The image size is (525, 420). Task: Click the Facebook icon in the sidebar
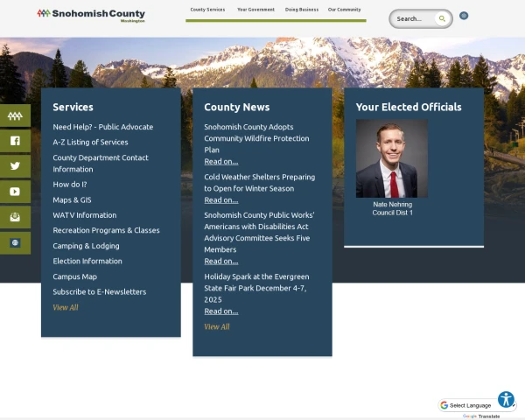point(15,141)
